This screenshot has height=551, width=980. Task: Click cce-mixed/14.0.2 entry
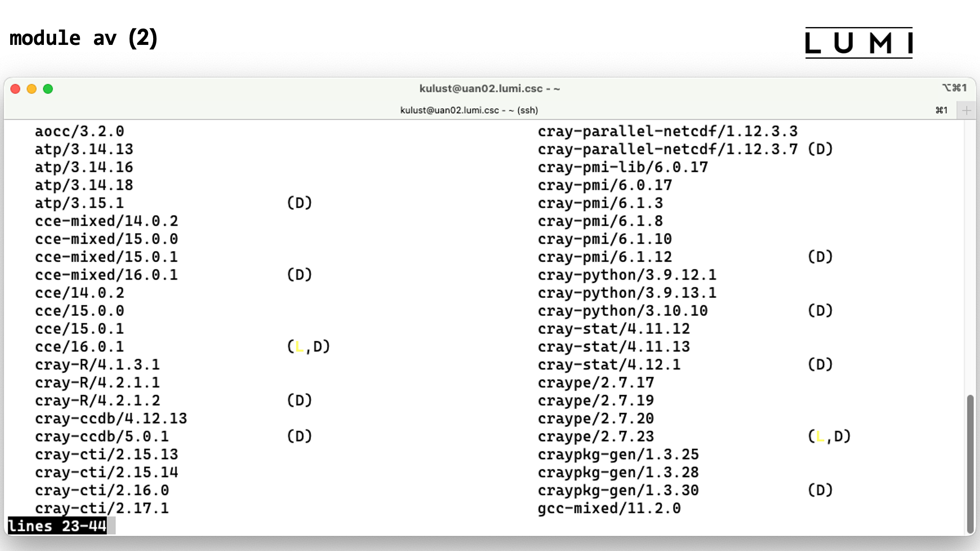click(107, 221)
